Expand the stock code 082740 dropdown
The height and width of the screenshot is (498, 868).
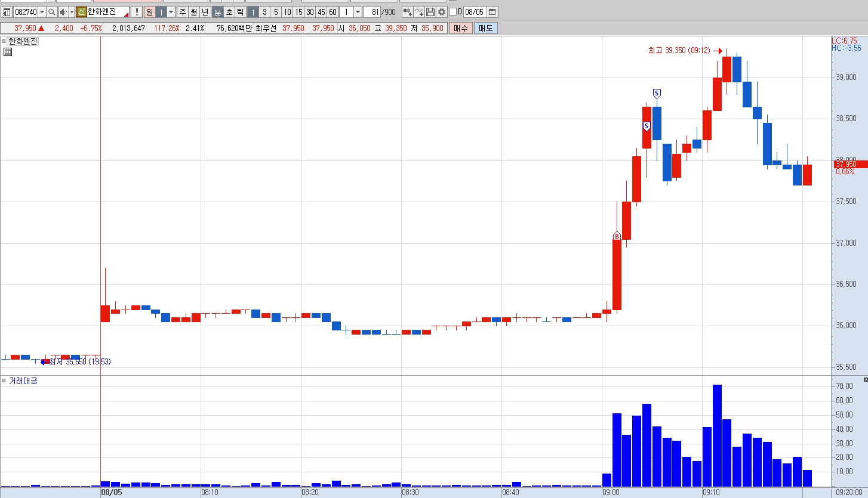click(42, 12)
